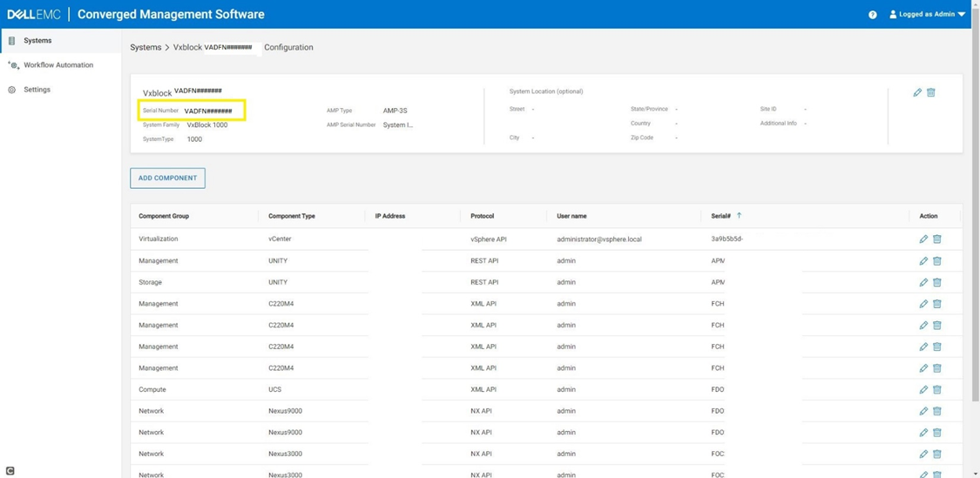The image size is (980, 478).
Task: Click the Converged Management Software title
Action: click(172, 15)
